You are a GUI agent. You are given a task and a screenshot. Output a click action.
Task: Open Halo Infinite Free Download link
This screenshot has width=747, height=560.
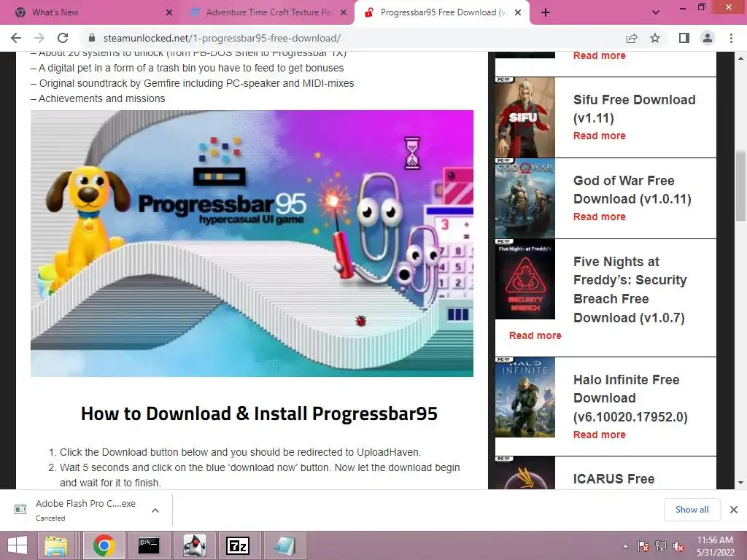click(630, 398)
